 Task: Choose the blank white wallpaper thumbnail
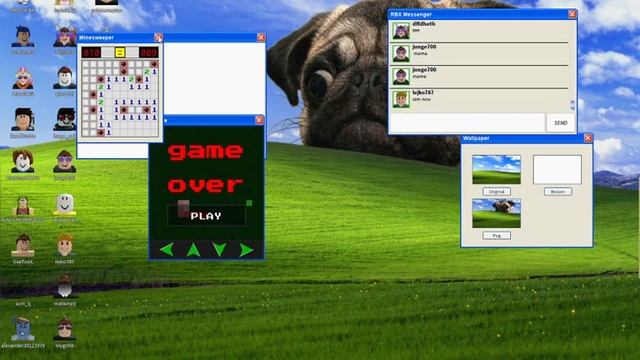click(557, 169)
